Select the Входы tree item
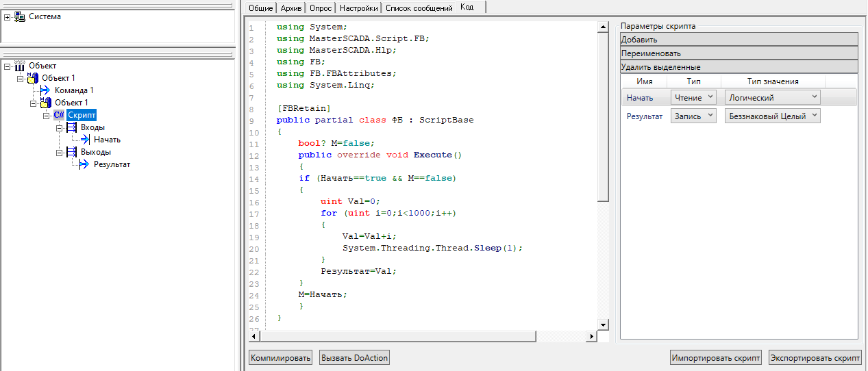The height and width of the screenshot is (371, 868). [x=92, y=127]
